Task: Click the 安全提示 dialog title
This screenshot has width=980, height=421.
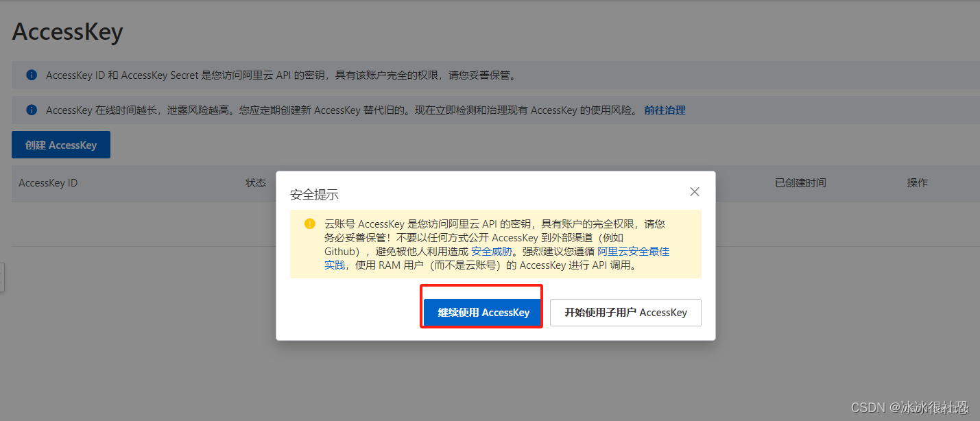Action: 314,195
